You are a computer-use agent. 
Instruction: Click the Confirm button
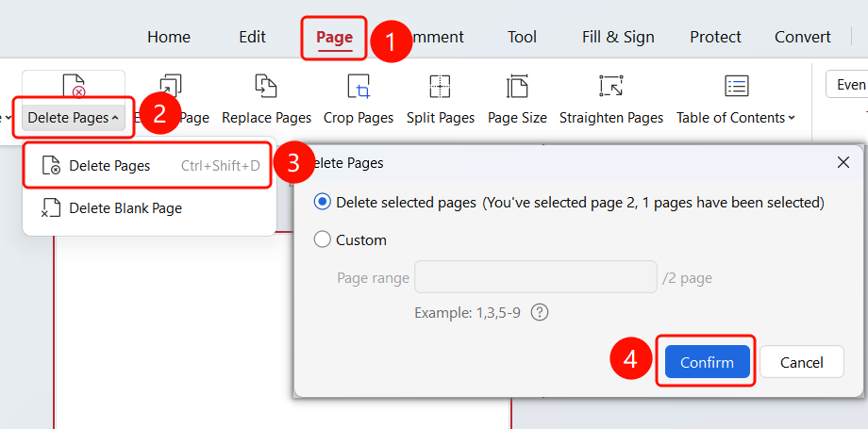pos(707,362)
